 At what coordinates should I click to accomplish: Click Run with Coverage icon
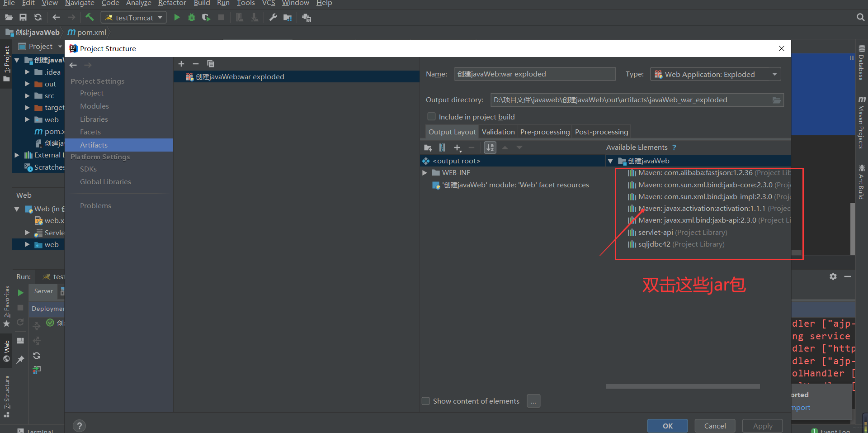pyautogui.click(x=206, y=17)
